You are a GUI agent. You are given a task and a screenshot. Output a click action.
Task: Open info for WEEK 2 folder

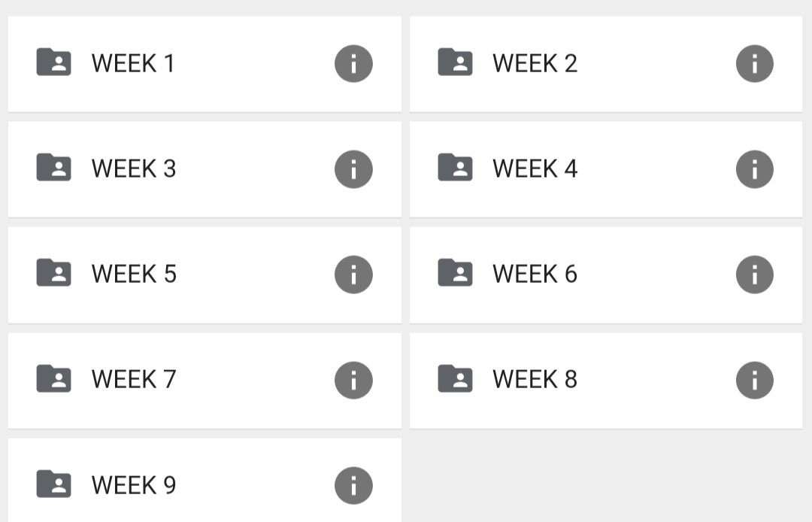755,64
